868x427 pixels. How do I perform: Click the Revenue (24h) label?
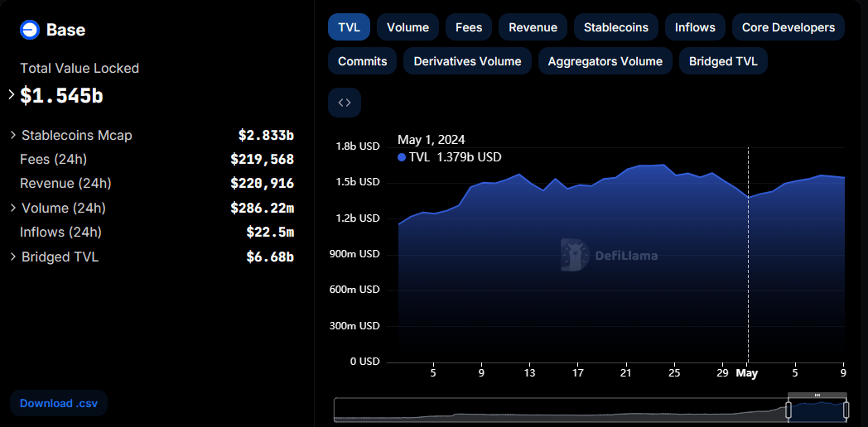65,184
